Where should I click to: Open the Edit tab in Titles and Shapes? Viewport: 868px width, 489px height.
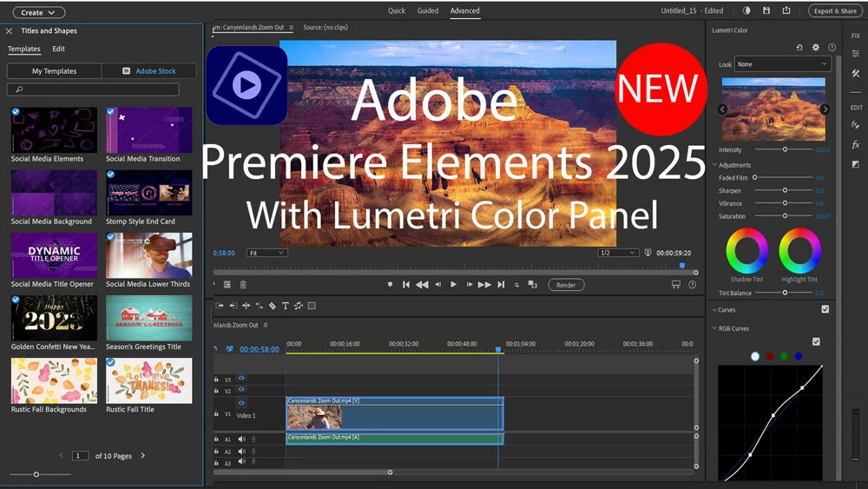(x=59, y=49)
